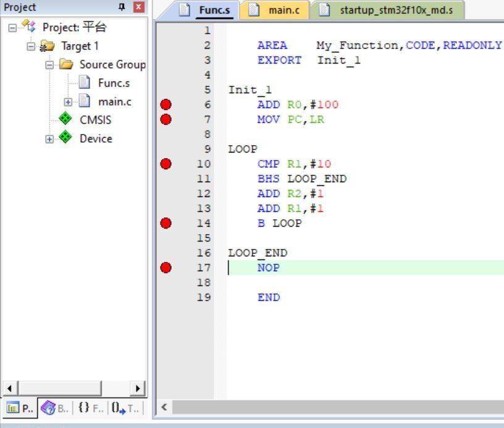The width and height of the screenshot is (504, 428).
Task: Click line number 12 in the gutter
Action: (204, 194)
